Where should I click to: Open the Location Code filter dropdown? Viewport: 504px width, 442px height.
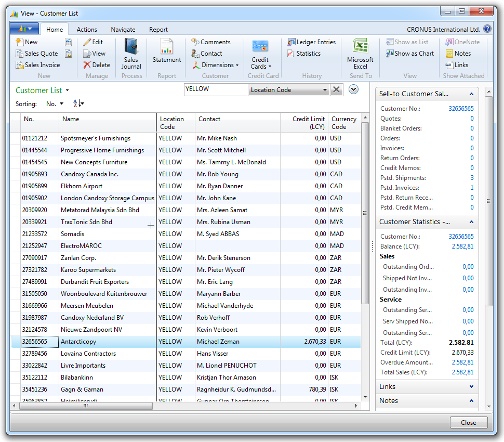click(x=325, y=89)
